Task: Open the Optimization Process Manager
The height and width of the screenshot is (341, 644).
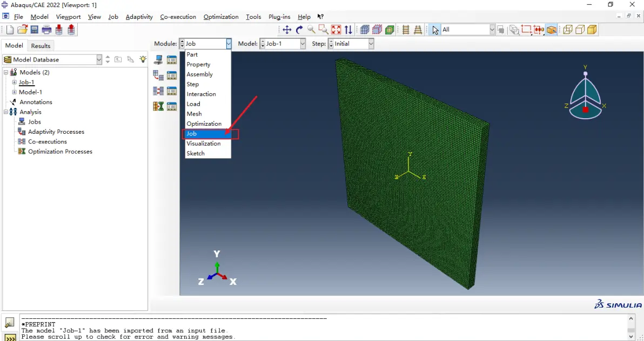Action: coord(171,106)
